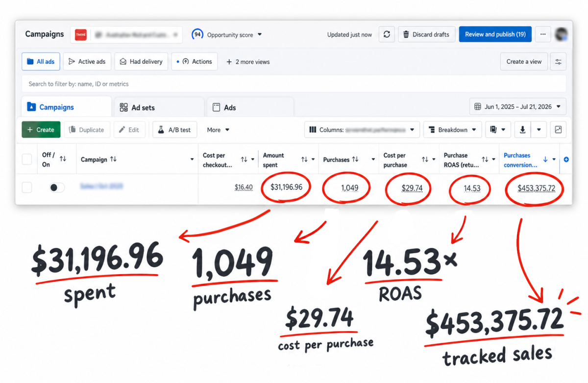588x383 pixels.
Task: Click the 14.53 ROAS cell
Action: coord(472,188)
